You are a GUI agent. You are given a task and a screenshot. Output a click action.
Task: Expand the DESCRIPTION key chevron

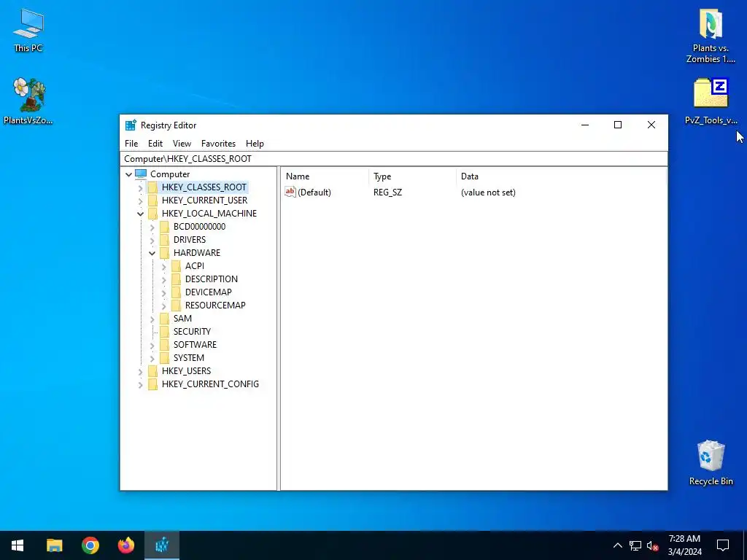tap(164, 279)
